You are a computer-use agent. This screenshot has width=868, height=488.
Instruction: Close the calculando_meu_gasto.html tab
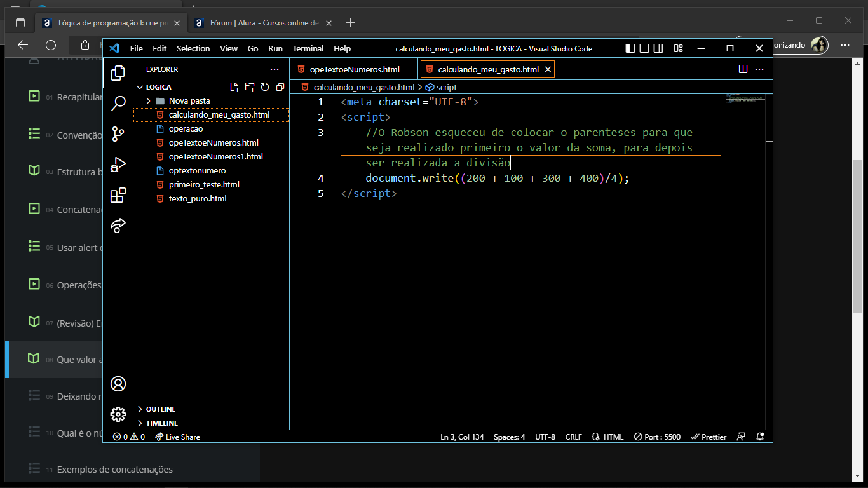548,69
